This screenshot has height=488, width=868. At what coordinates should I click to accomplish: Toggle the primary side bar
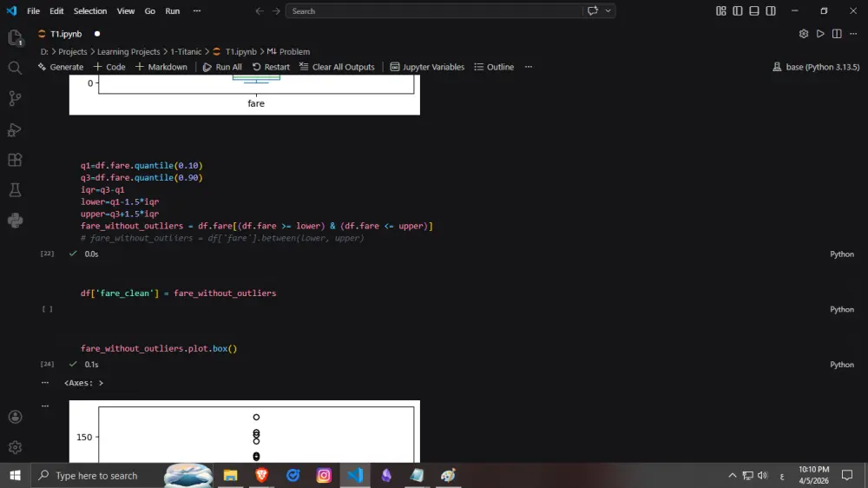737,11
